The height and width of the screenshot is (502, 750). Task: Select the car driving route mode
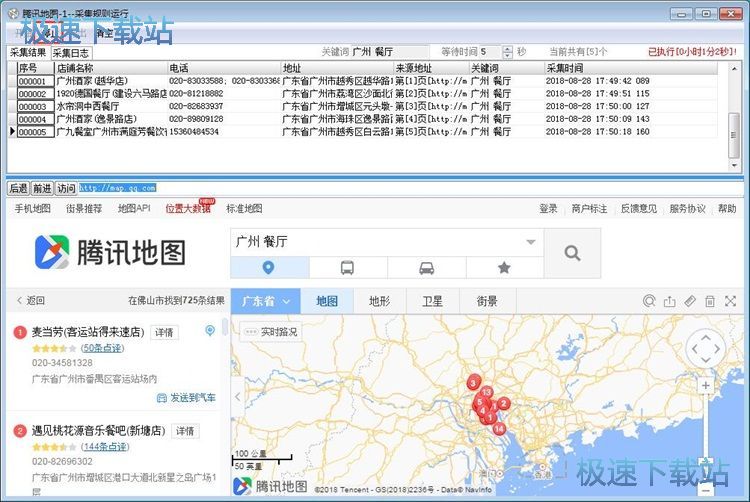[x=427, y=268]
